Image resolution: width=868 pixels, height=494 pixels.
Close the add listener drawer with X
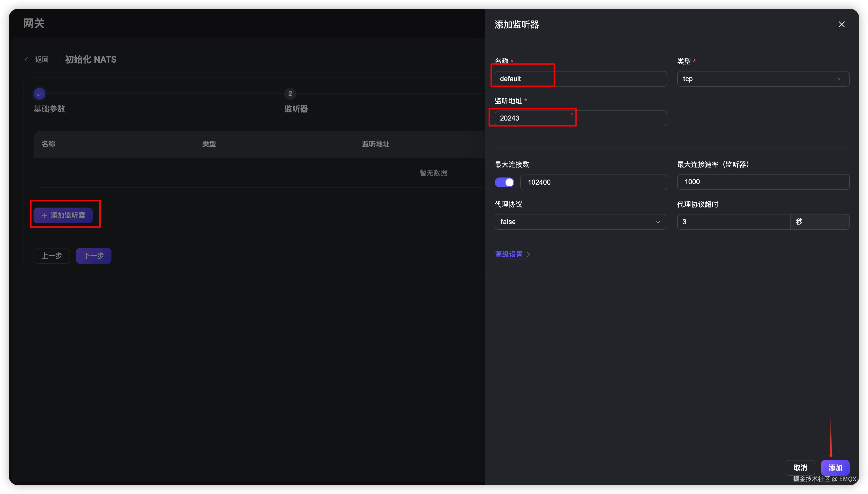pyautogui.click(x=842, y=24)
